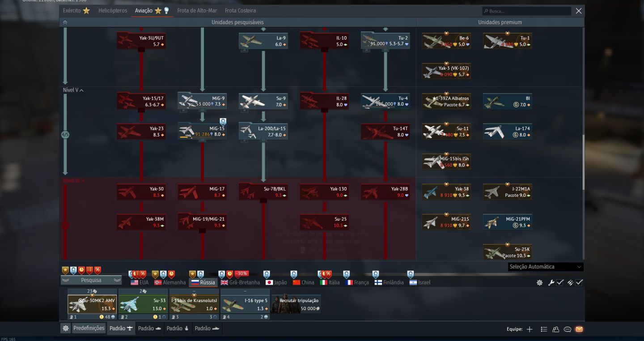Viewport: 644px width, 341px height.
Task: Select the Su-9 aircraft card
Action: coord(263,101)
